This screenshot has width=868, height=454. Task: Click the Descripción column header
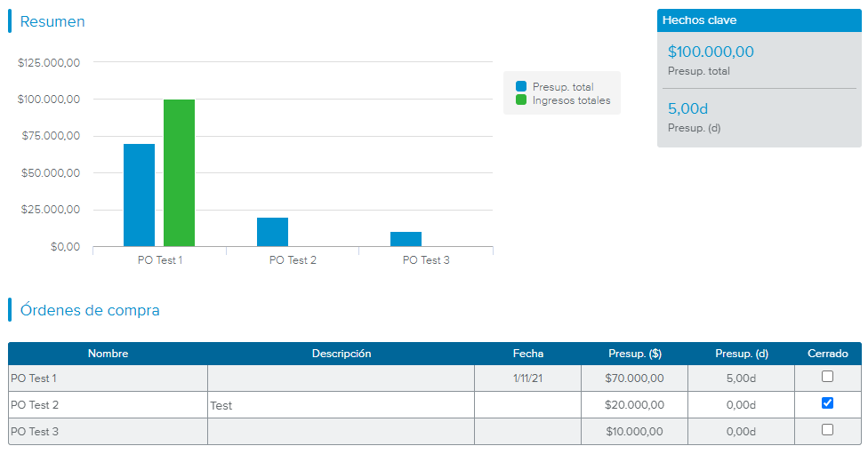tap(341, 354)
